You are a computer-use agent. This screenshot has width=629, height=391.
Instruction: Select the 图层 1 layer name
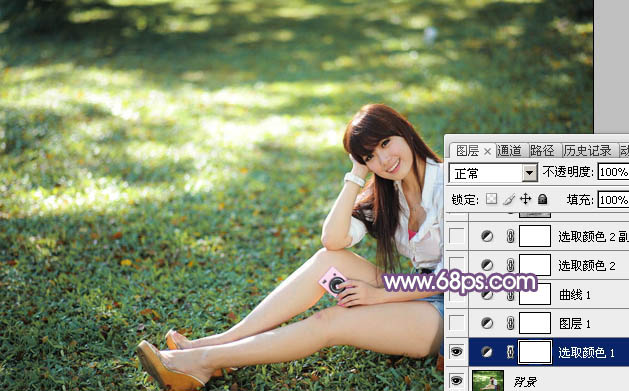(x=575, y=323)
